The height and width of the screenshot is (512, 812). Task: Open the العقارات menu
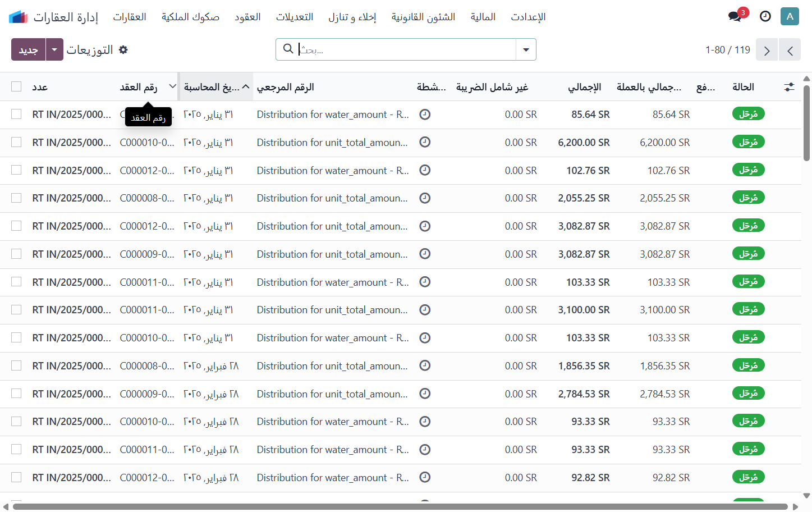click(130, 17)
